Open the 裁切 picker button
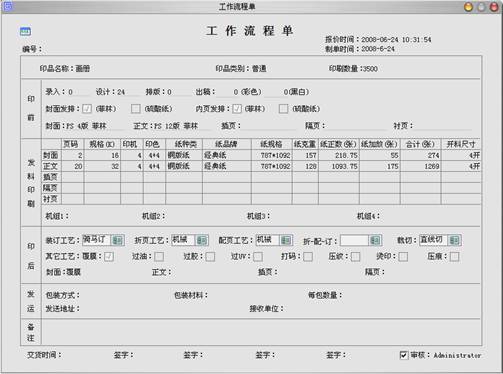The image size is (503, 374). (454, 240)
